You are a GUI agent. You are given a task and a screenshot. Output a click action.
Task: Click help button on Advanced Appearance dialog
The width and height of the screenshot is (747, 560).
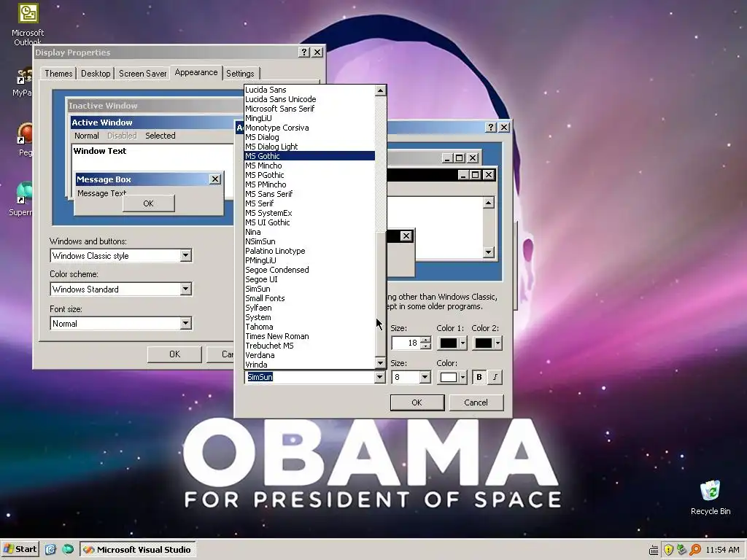491,127
